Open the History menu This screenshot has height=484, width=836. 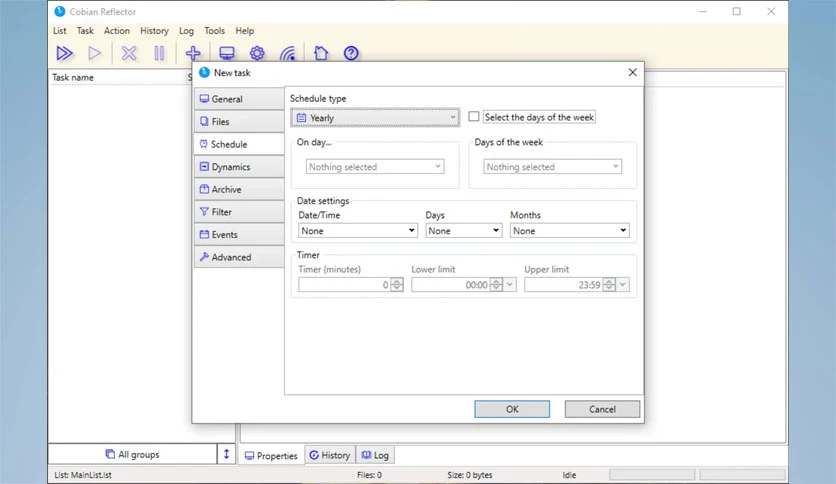pyautogui.click(x=154, y=31)
